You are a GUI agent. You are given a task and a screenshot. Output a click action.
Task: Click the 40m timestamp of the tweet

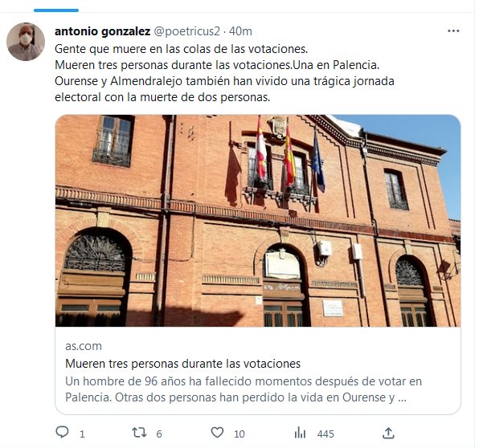point(240,31)
